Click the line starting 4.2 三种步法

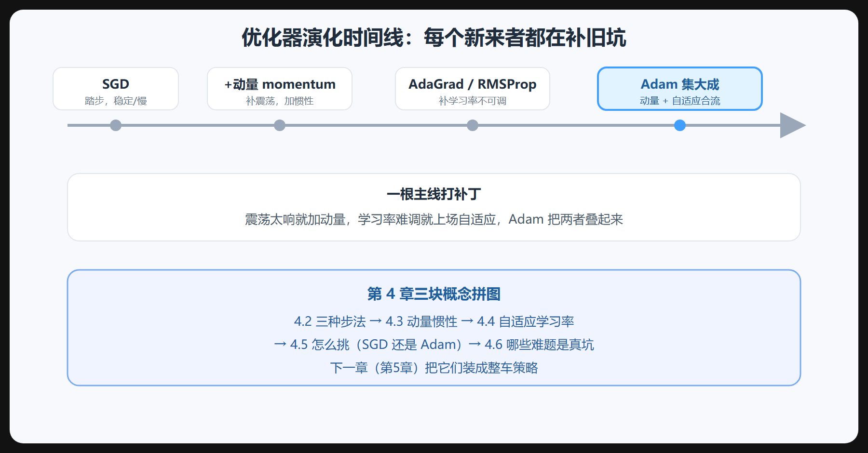[x=434, y=321]
